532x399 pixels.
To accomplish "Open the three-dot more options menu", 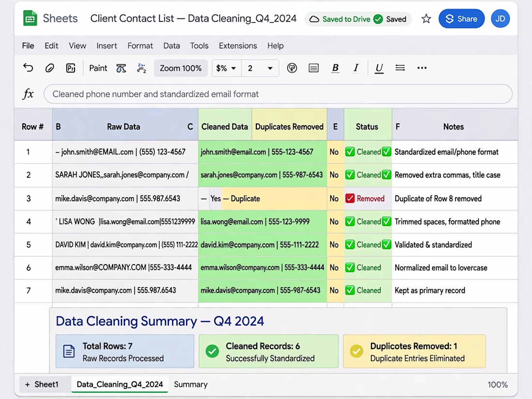I will click(422, 68).
